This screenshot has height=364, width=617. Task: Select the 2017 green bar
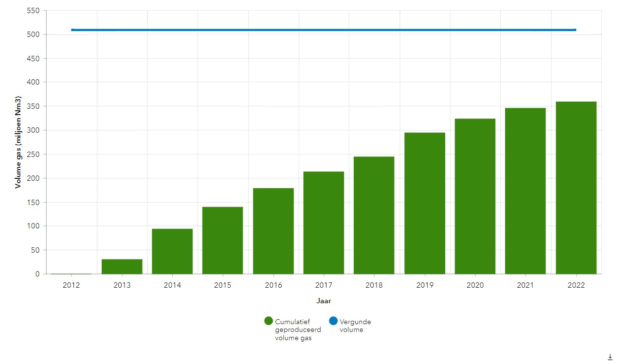[324, 223]
